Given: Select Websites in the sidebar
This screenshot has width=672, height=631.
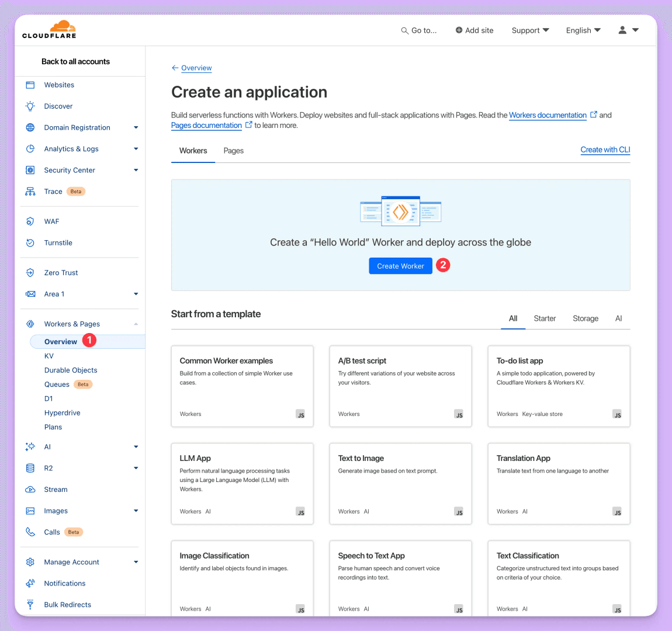Looking at the screenshot, I should click(59, 85).
